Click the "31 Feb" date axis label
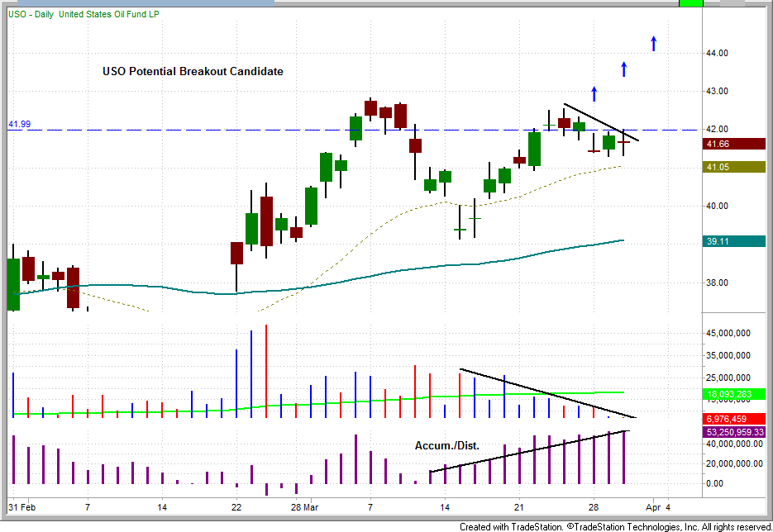 [x=21, y=507]
